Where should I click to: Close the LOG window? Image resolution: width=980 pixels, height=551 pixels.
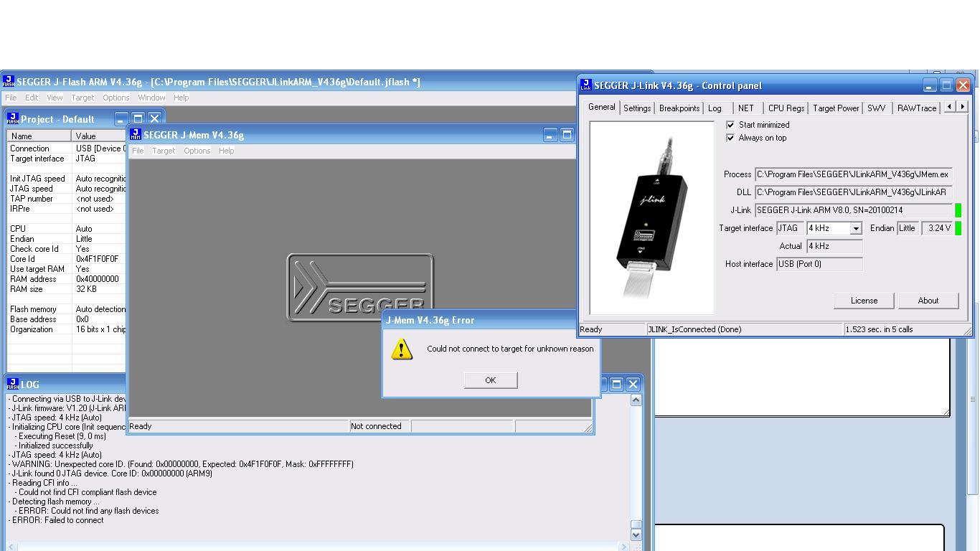[x=633, y=385]
